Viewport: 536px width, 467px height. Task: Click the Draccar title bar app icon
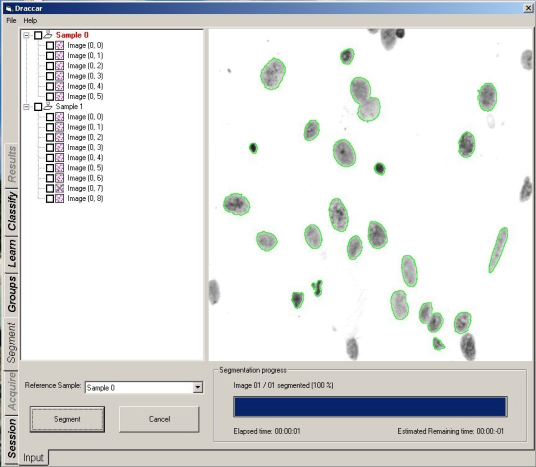click(x=9, y=8)
